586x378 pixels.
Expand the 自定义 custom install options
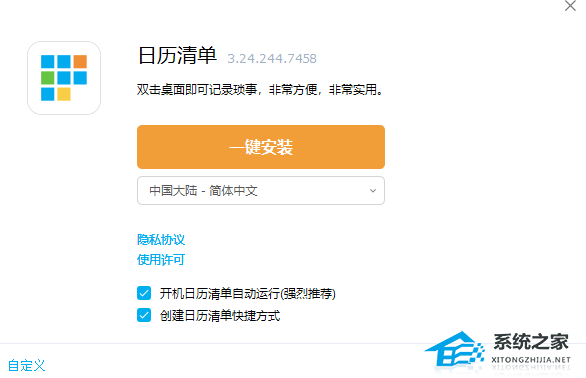(x=27, y=365)
